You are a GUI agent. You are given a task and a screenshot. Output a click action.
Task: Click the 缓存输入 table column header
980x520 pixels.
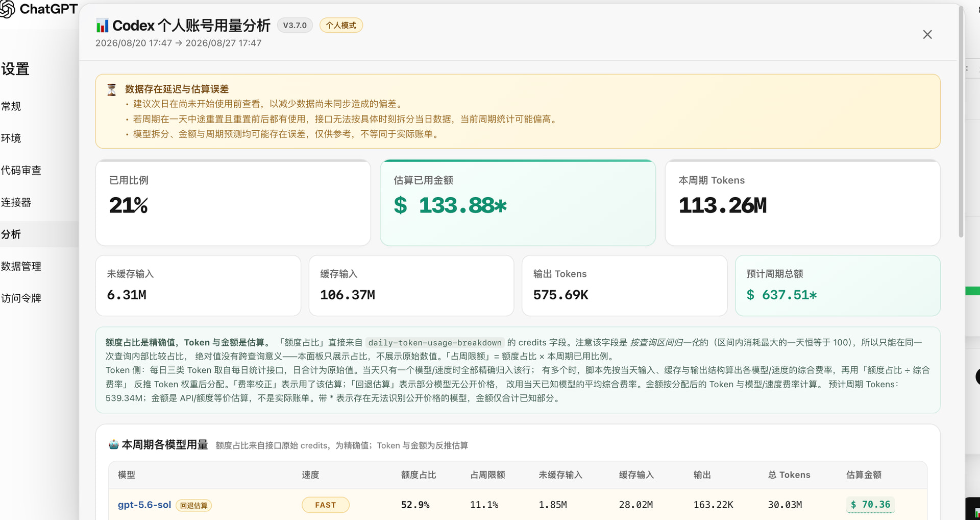pos(636,475)
